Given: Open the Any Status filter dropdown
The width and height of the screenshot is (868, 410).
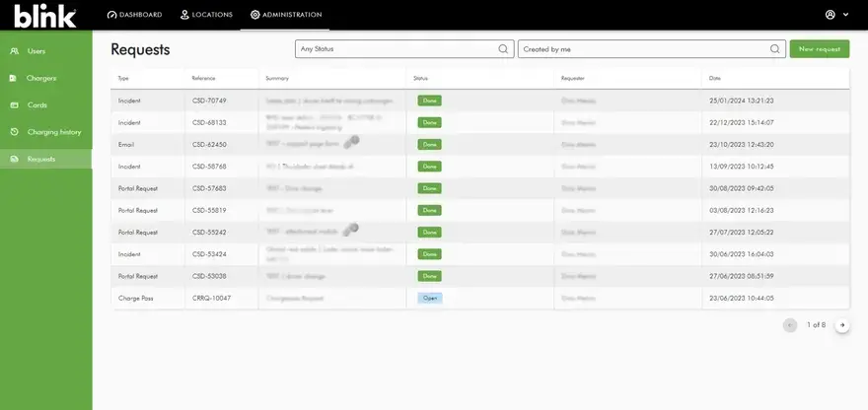Looking at the screenshot, I should click(404, 48).
